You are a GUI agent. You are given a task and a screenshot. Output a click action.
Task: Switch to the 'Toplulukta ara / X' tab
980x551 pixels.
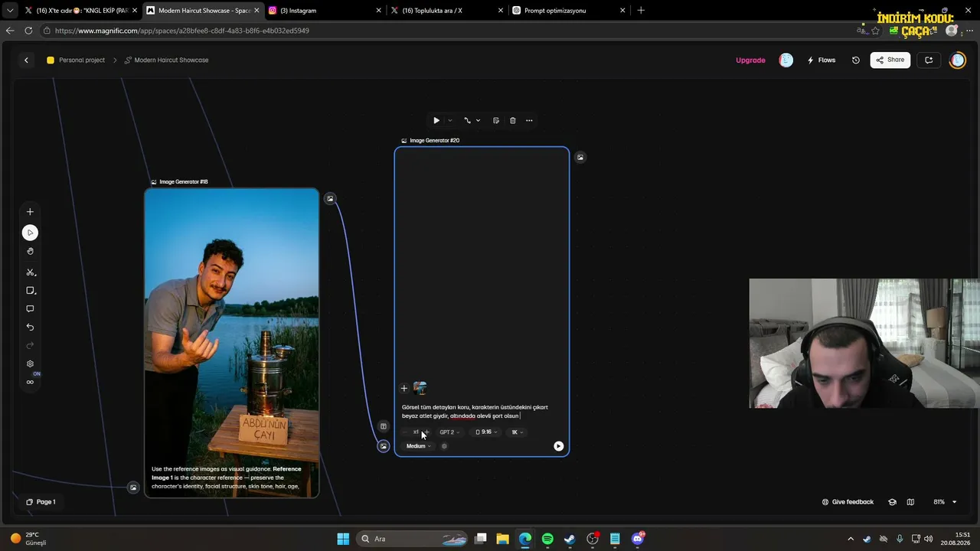coord(447,11)
